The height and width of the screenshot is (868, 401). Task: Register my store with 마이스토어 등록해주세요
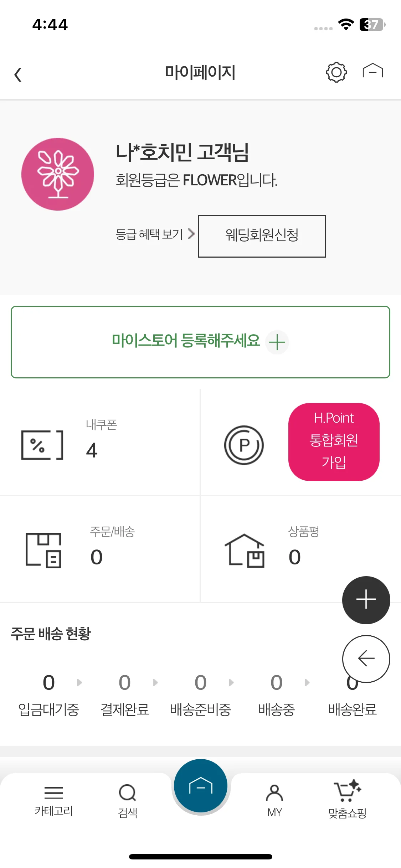point(200,342)
